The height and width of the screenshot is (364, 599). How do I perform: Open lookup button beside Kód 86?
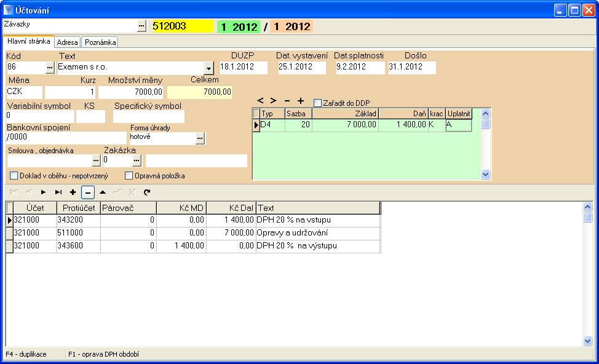click(50, 68)
